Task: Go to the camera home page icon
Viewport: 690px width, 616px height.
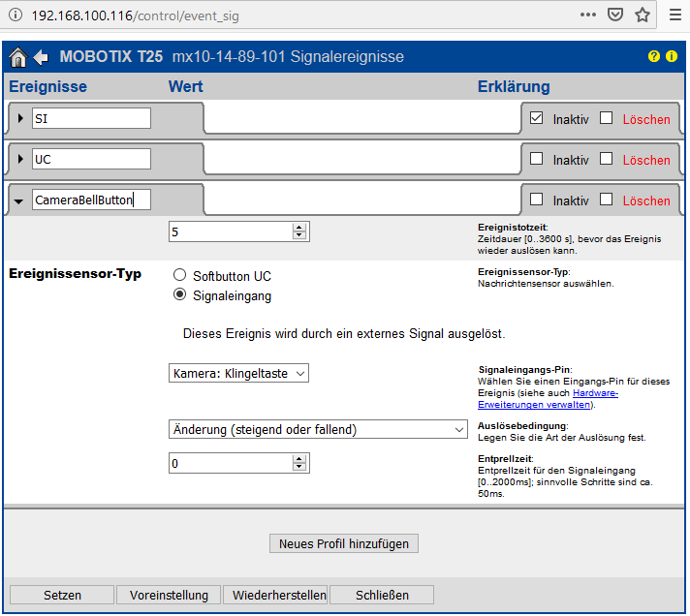Action: [18, 57]
